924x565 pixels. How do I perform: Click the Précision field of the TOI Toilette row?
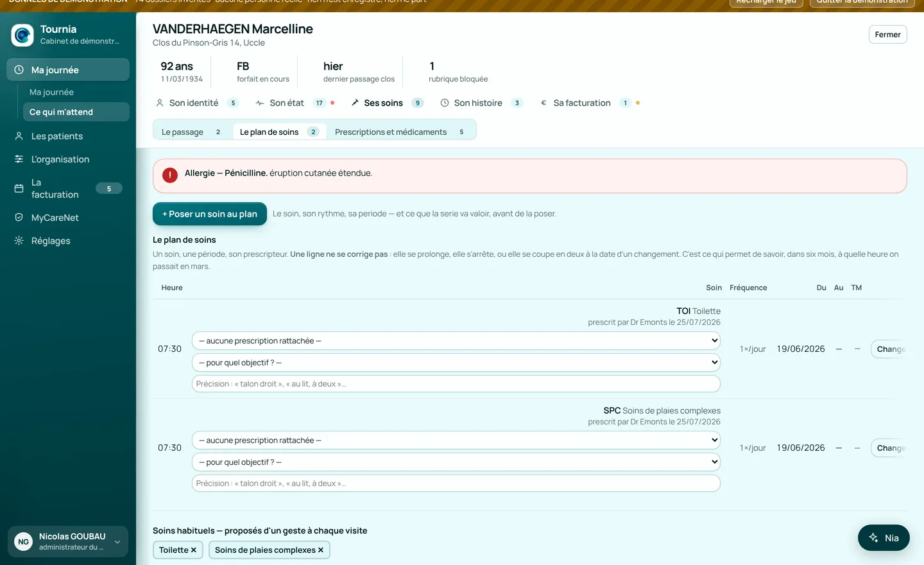pyautogui.click(x=456, y=384)
